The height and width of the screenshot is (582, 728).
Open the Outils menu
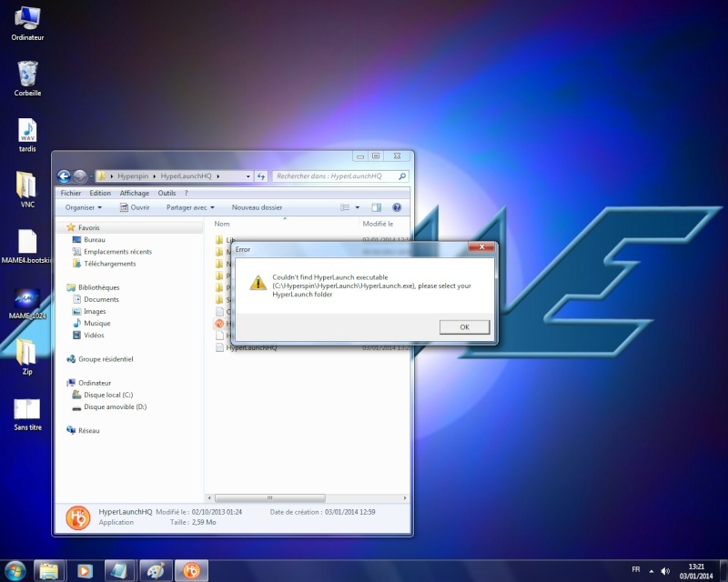point(167,193)
